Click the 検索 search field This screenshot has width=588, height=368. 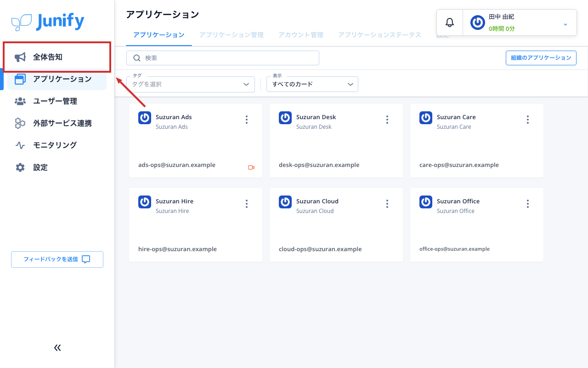[x=223, y=58]
